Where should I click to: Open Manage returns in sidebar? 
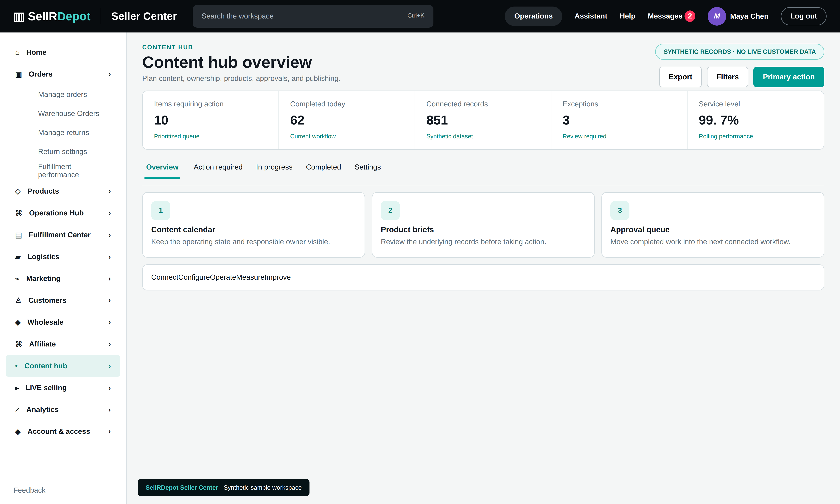[x=63, y=133]
